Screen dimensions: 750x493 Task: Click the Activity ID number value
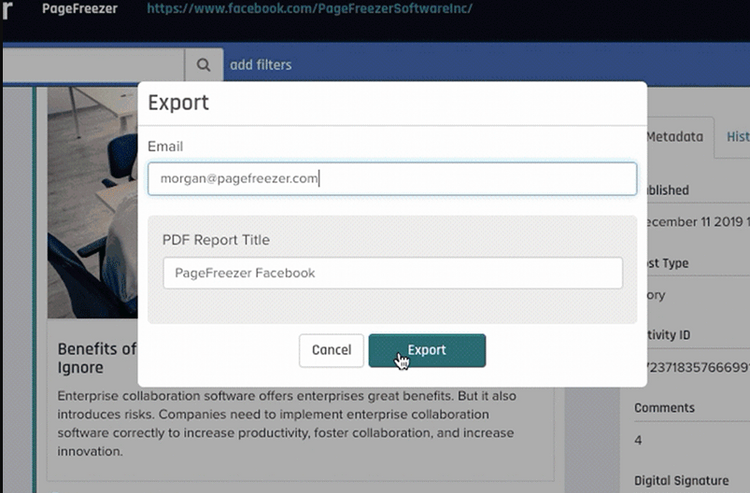pos(698,367)
